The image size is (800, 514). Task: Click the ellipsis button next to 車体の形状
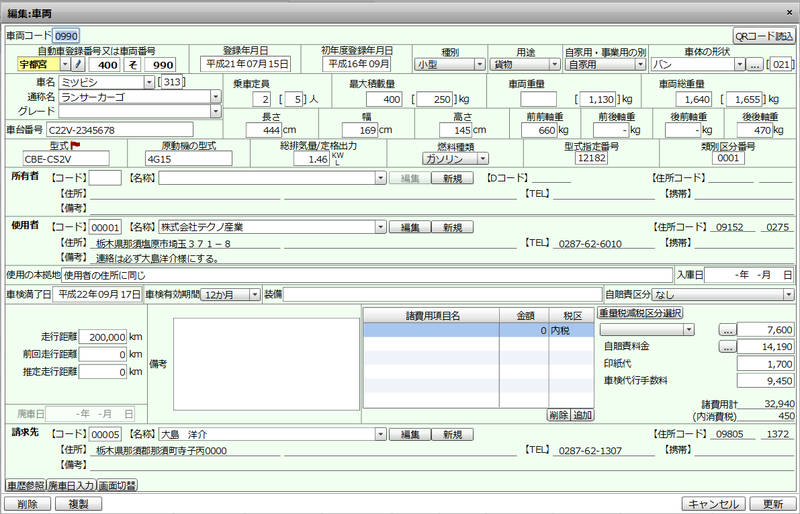pos(755,64)
